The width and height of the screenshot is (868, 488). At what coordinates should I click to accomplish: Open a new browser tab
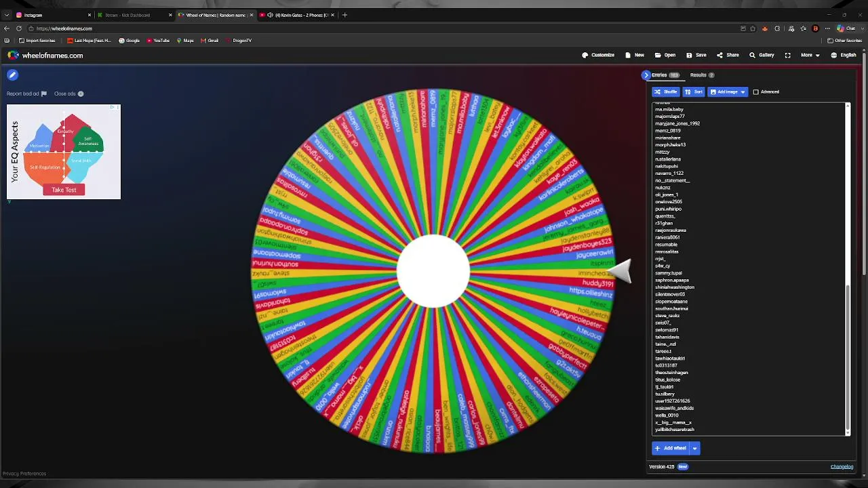point(344,15)
